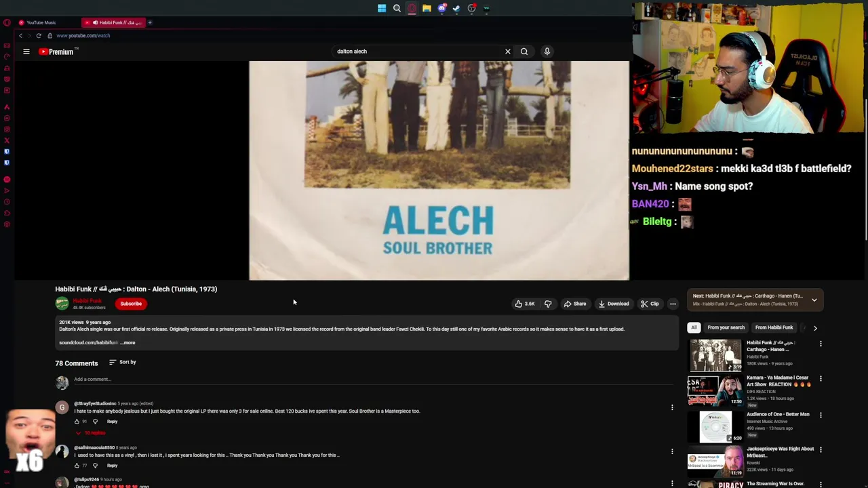The image size is (868, 488).
Task: Like the StrayEyeStudiosInc comment
Action: click(x=77, y=422)
